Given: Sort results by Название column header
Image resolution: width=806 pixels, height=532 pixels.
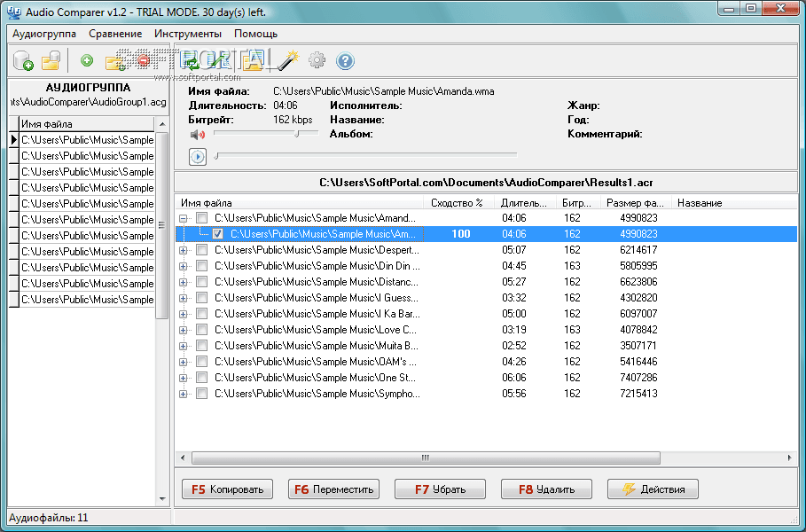Looking at the screenshot, I should (734, 203).
